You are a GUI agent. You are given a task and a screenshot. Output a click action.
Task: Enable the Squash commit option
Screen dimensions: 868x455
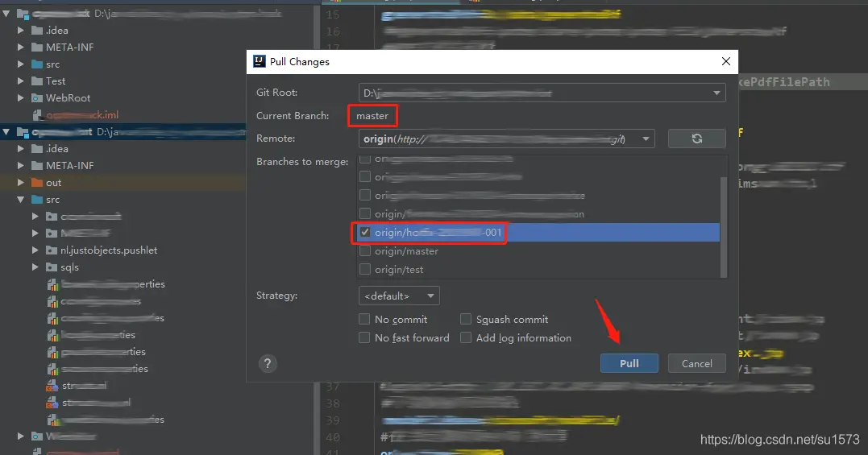point(466,320)
